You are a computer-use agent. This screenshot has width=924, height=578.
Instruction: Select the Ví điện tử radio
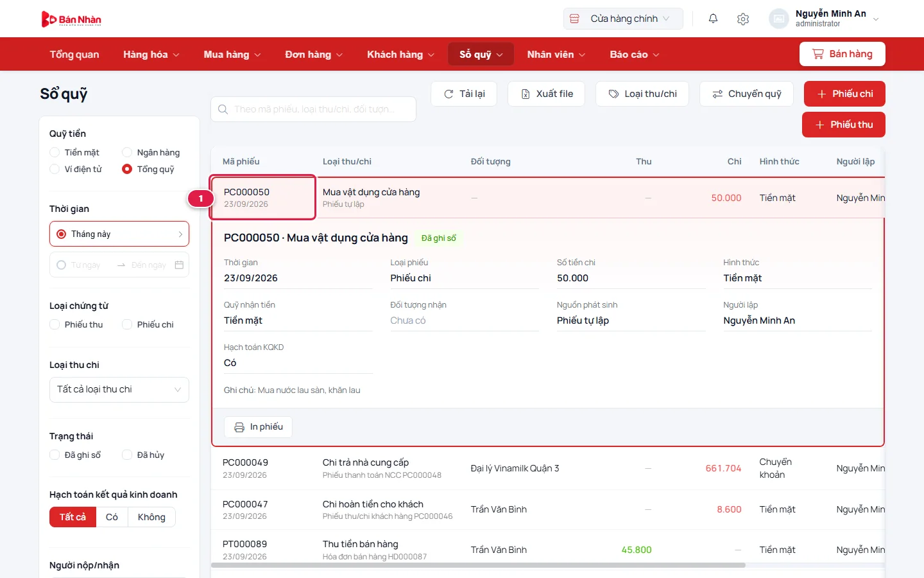[x=55, y=169]
